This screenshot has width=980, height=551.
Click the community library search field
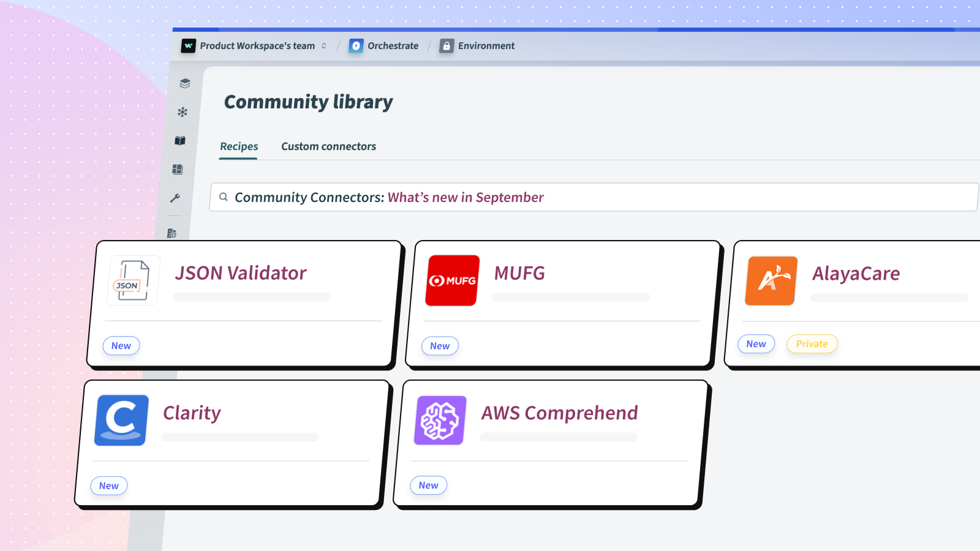click(593, 197)
